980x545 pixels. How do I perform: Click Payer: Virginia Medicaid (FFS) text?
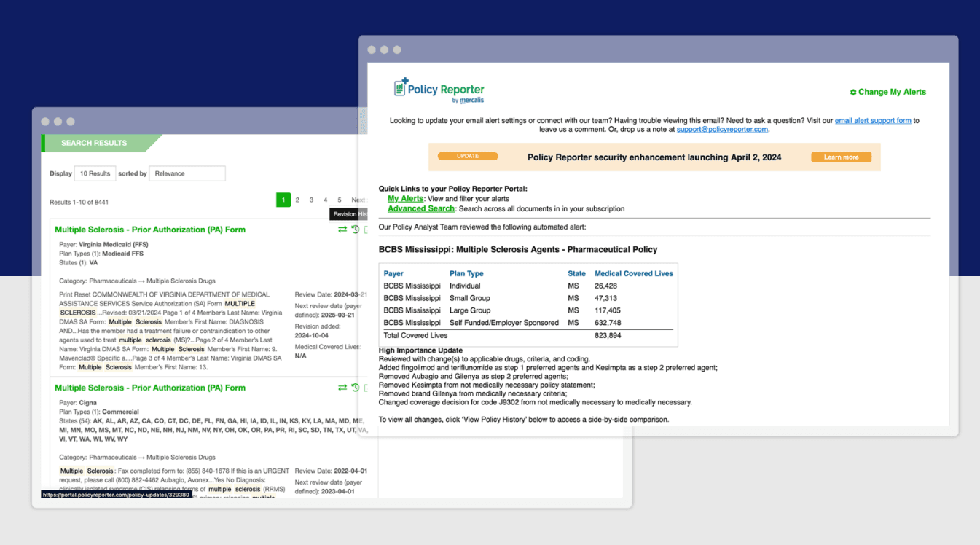tap(103, 245)
